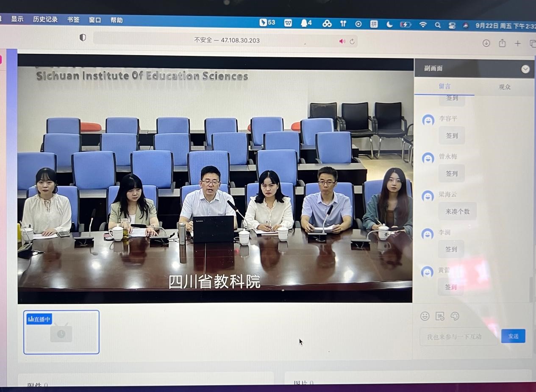
Task: Click the Baidu cloud trefoil menu bar icon
Action: (327, 24)
